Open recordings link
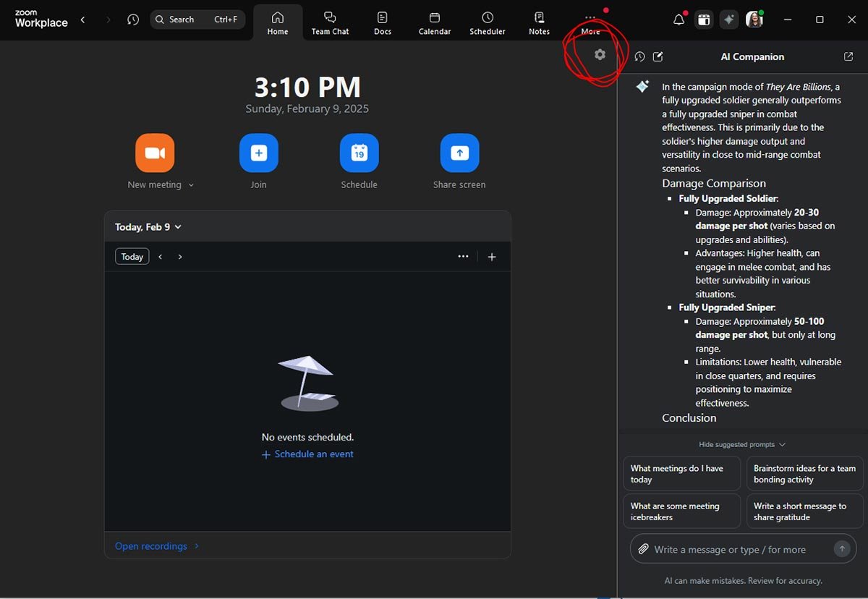 [157, 546]
